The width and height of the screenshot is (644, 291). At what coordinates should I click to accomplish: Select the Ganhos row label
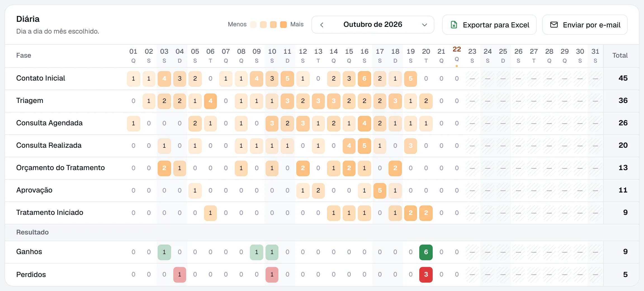click(x=29, y=252)
